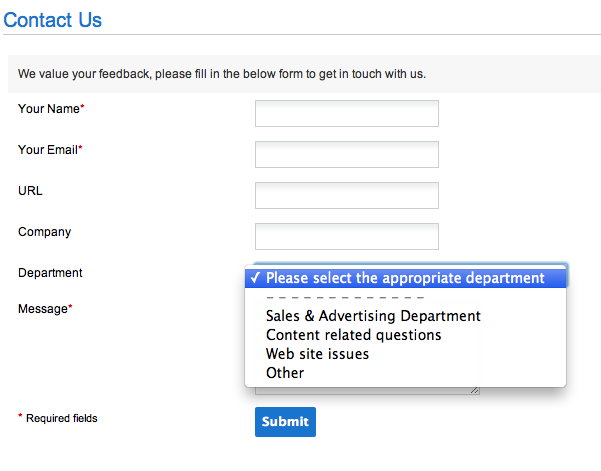
Task: Click the Your Name input field
Action: (x=346, y=113)
